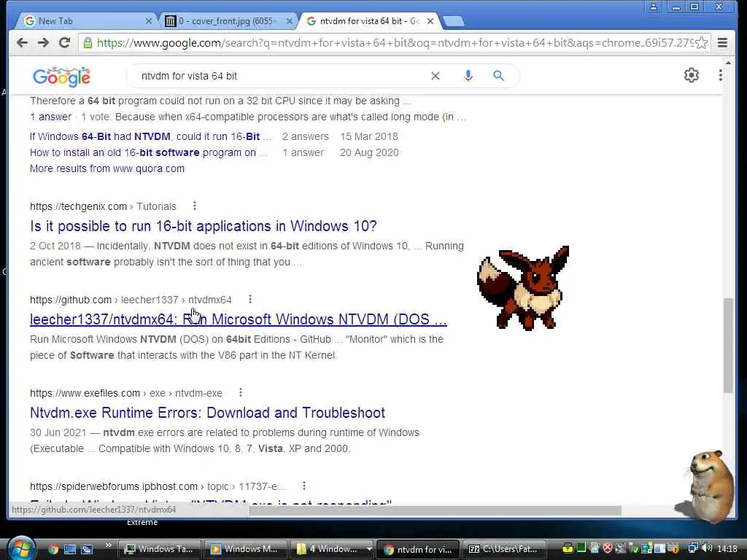Open options dots next to github.com result
The image size is (747, 560).
click(249, 299)
